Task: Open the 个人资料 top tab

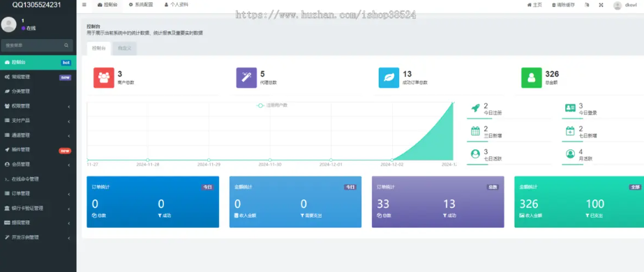Action: pos(177,5)
